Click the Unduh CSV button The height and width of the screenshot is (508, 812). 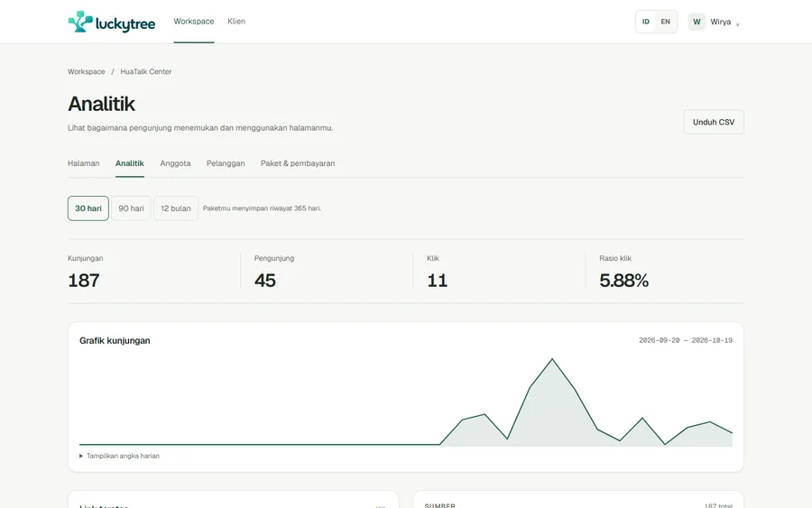click(714, 122)
